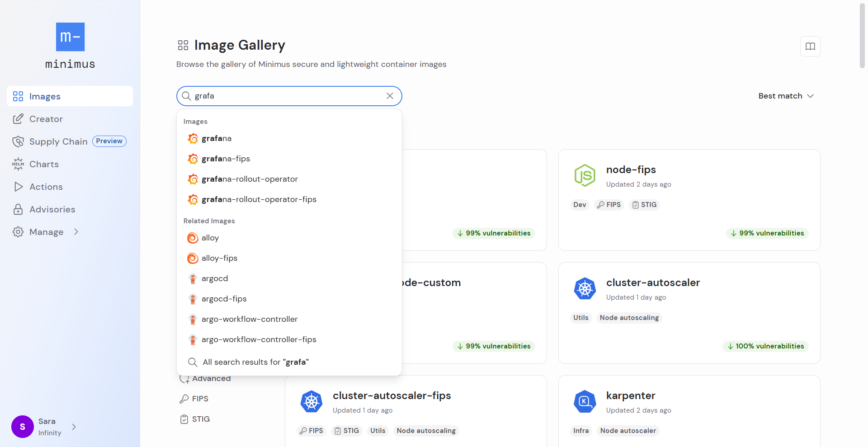Click the Manage gear icon

tap(18, 232)
